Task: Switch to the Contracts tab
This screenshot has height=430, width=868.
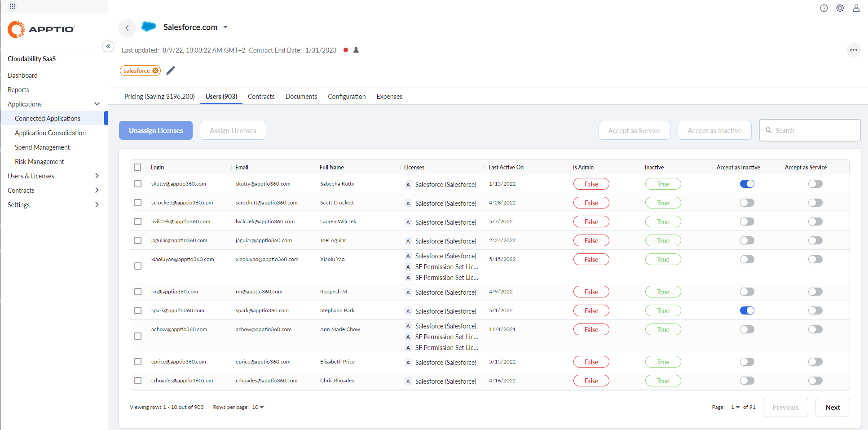Action: point(261,96)
